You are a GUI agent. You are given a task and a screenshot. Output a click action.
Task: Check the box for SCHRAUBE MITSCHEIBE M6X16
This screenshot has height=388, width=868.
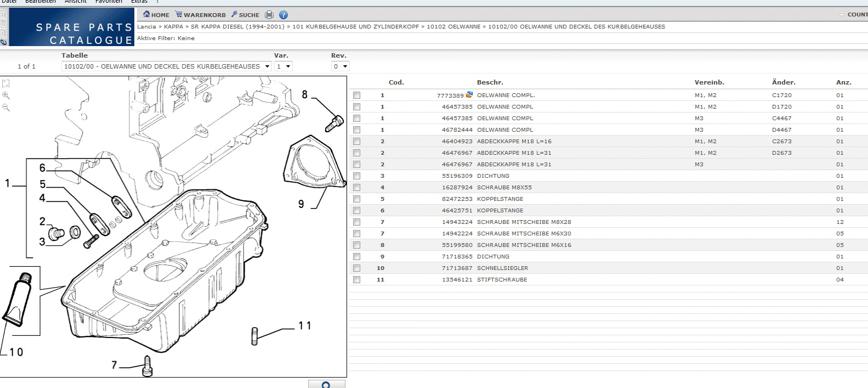(x=357, y=245)
